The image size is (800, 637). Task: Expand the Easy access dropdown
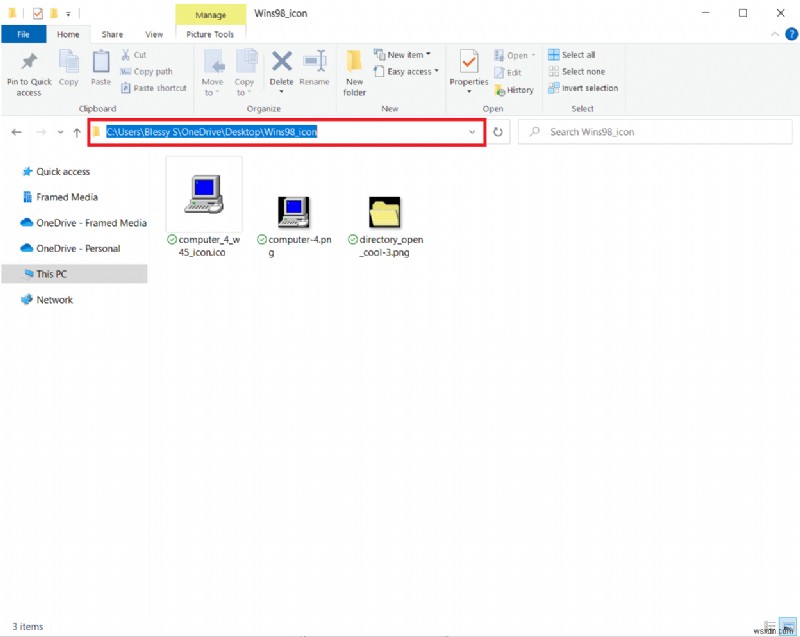pyautogui.click(x=406, y=71)
